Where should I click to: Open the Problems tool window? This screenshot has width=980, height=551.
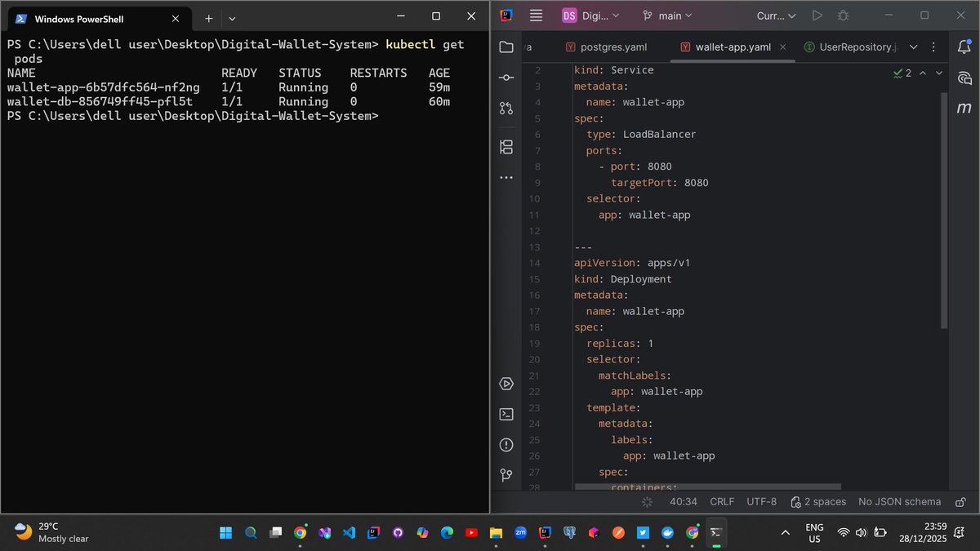tap(506, 445)
